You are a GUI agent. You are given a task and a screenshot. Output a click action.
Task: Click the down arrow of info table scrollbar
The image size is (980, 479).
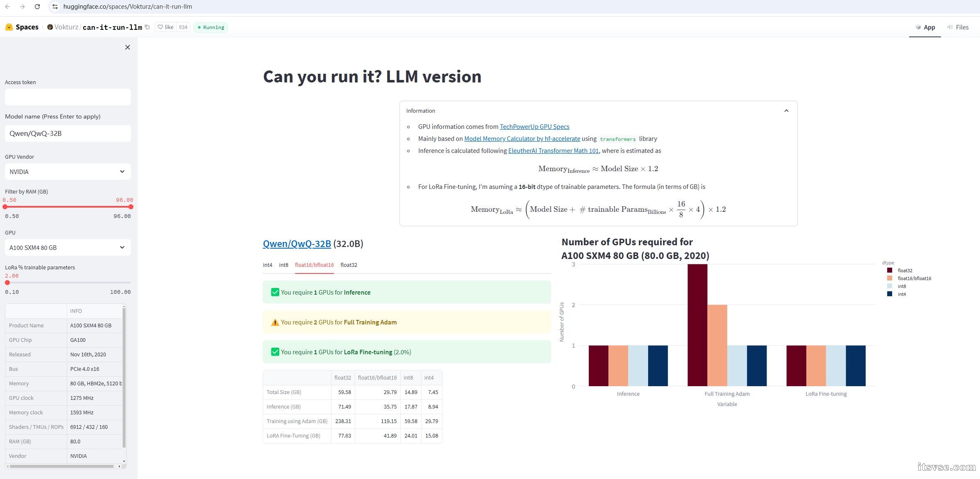click(124, 461)
